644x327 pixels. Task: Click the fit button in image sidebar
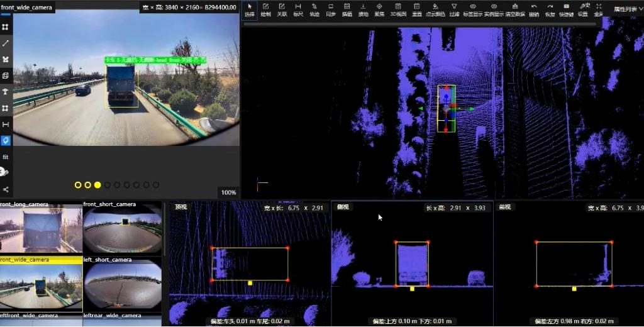[5, 157]
